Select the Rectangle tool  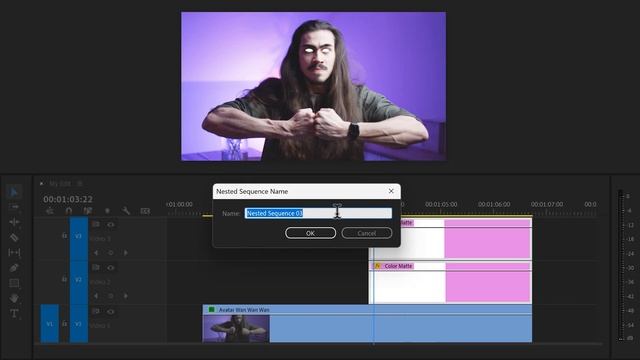click(x=14, y=283)
